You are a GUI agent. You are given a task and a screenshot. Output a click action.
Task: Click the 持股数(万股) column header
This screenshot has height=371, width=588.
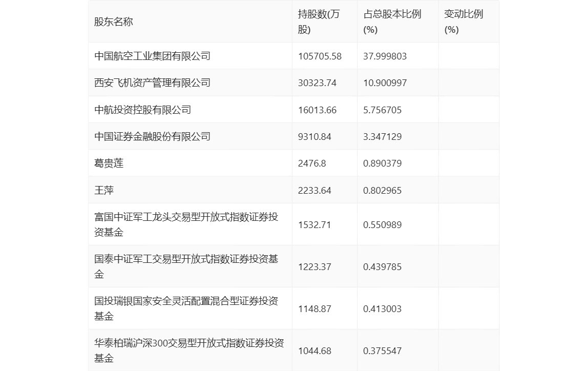tap(319, 22)
